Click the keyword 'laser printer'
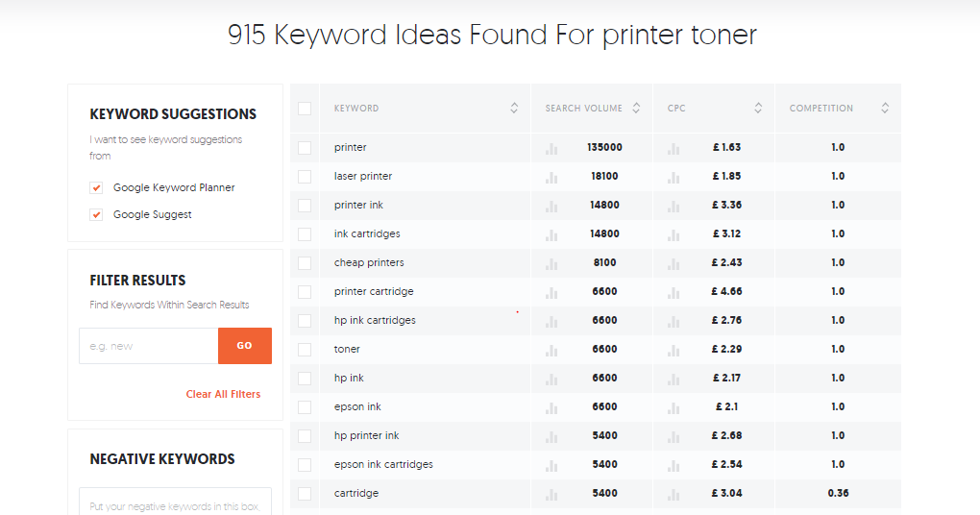The width and height of the screenshot is (980, 515). 363,176
